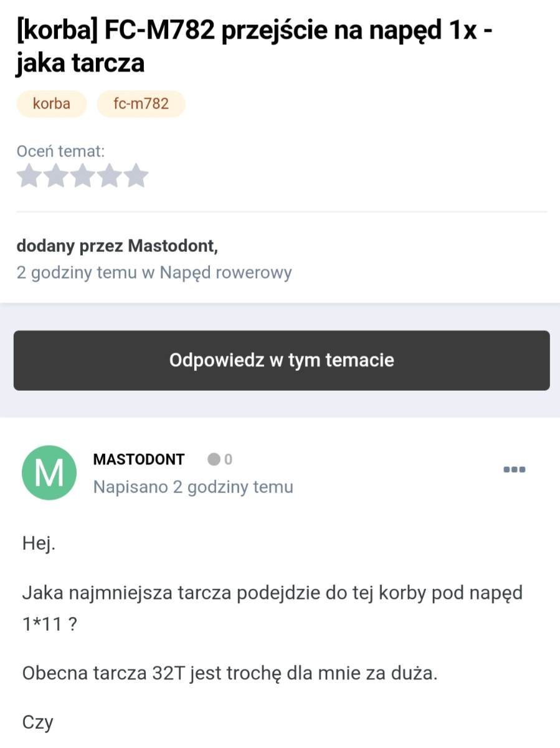Click the grey reputation dot beside MASTODONT
This screenshot has height=748, width=560.
pos(214,460)
